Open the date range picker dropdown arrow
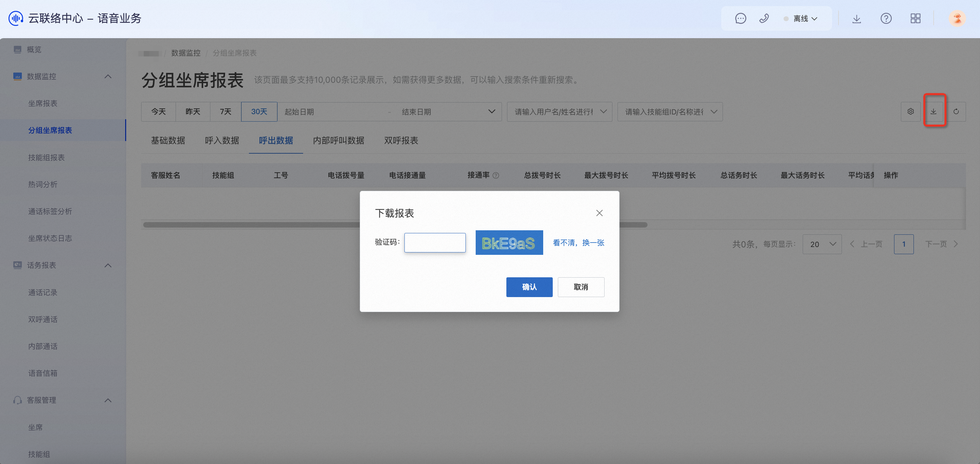This screenshot has height=464, width=980. pos(491,111)
